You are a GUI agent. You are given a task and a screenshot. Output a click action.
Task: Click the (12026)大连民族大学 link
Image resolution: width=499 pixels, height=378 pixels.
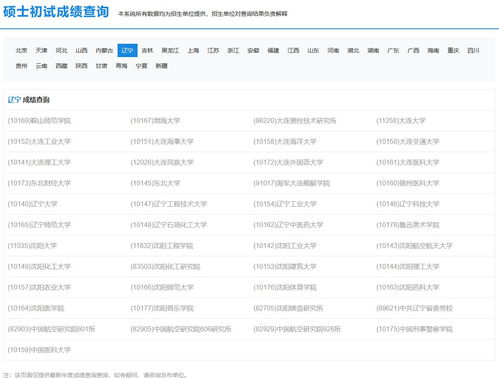(162, 162)
